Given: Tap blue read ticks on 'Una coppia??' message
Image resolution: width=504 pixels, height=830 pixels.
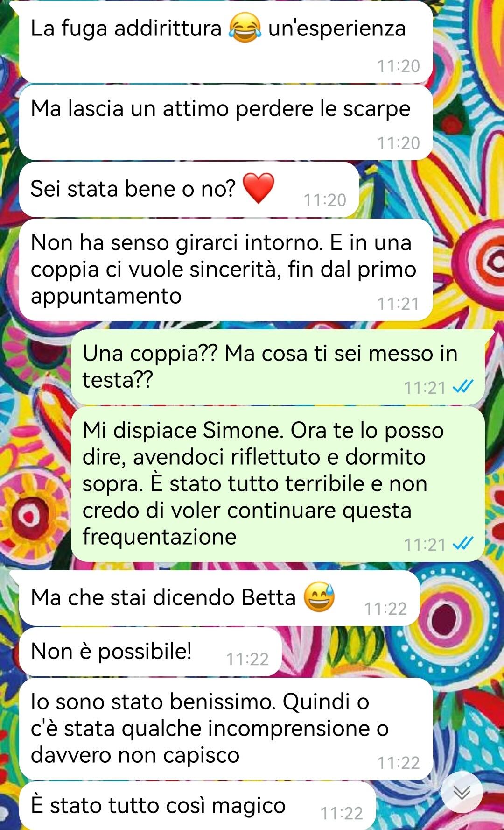Looking at the screenshot, I should point(463,387).
